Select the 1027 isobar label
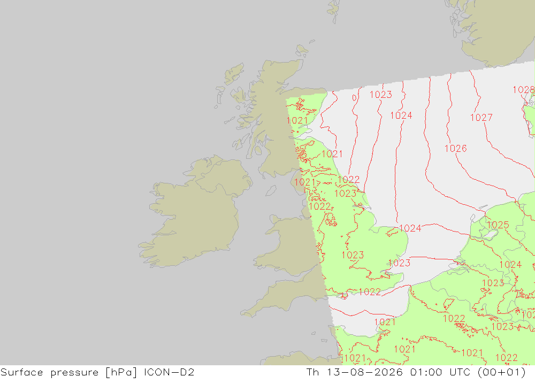Viewport: 535px width, 392px height. tap(481, 118)
